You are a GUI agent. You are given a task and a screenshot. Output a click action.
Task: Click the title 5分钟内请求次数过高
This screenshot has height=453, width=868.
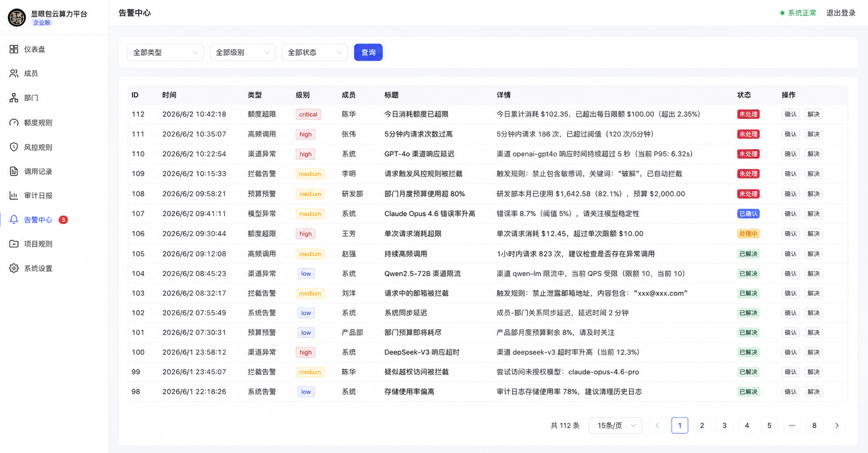(x=418, y=134)
